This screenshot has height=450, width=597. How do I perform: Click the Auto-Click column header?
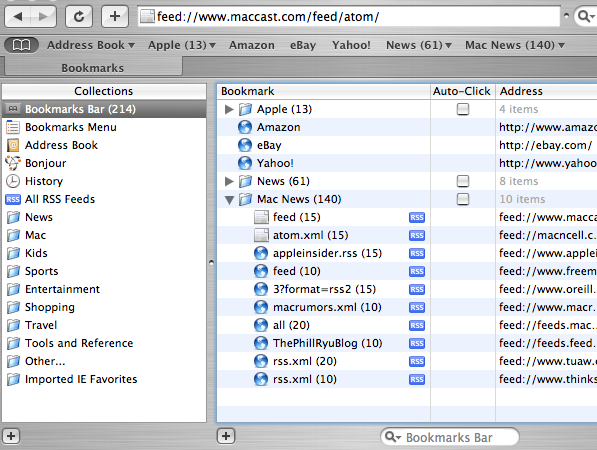pyautogui.click(x=463, y=91)
